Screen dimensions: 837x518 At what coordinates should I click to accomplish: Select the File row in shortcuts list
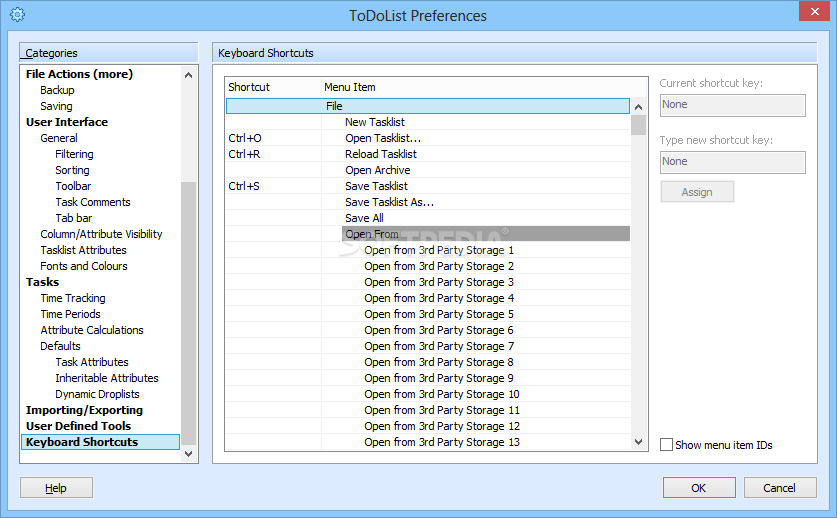pyautogui.click(x=428, y=106)
